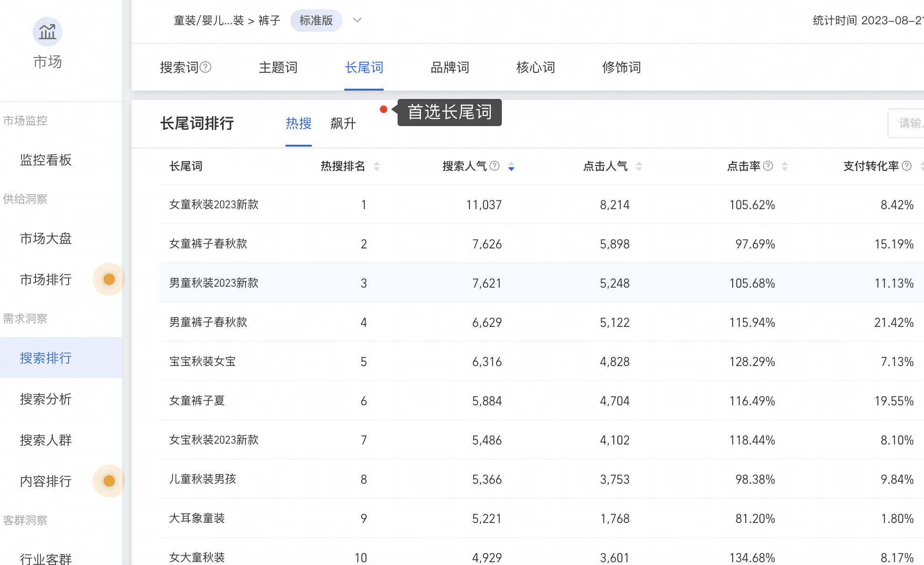Click the help icon next to 搜索词
The height and width of the screenshot is (565, 924).
[205, 67]
